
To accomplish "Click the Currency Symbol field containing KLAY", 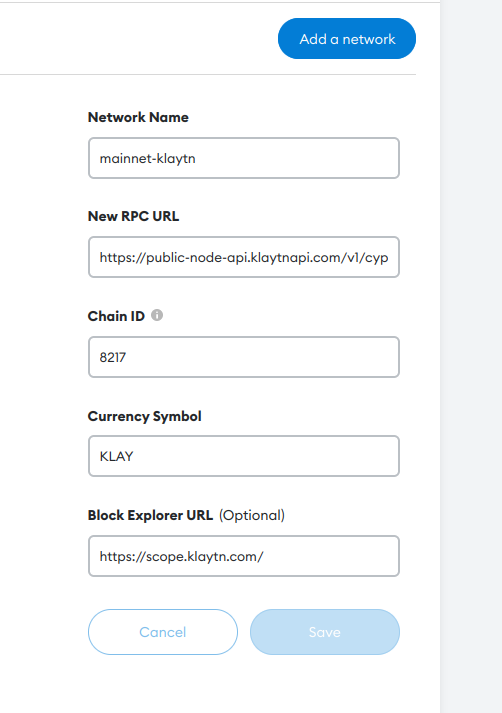I will click(x=244, y=456).
